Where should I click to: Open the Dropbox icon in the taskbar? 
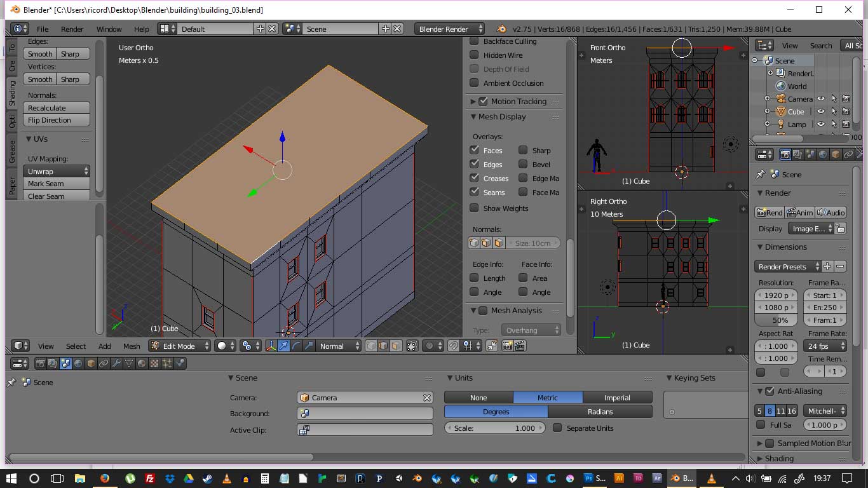170,478
